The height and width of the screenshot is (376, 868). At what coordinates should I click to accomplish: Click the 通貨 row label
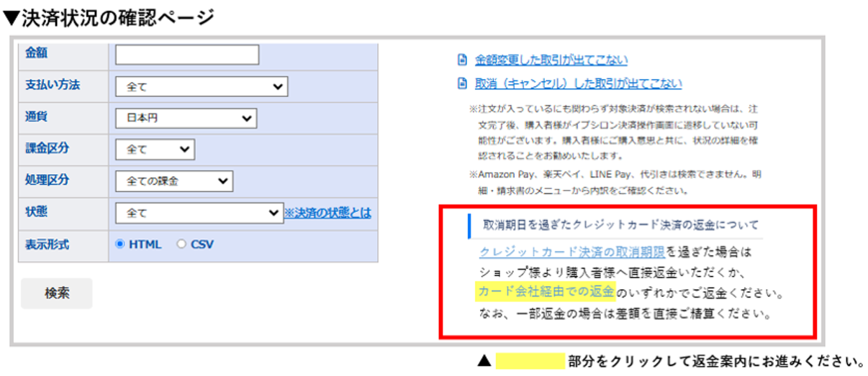pyautogui.click(x=36, y=116)
